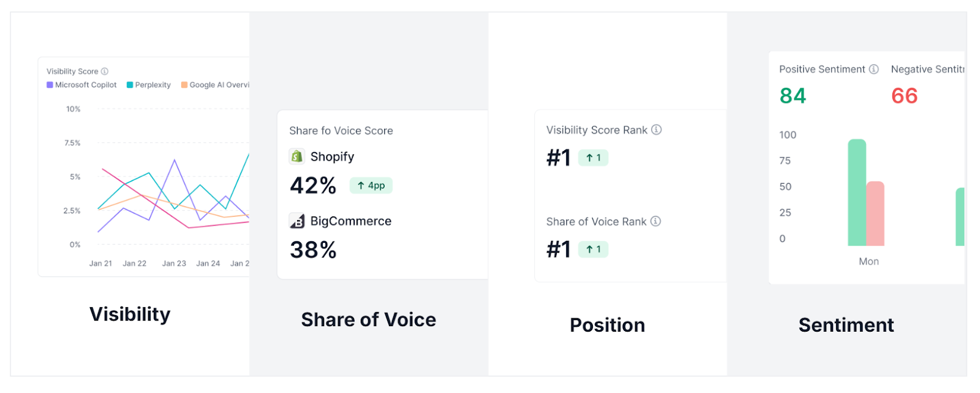The image size is (980, 393).
Task: Switch to the Position section
Action: coord(607,325)
